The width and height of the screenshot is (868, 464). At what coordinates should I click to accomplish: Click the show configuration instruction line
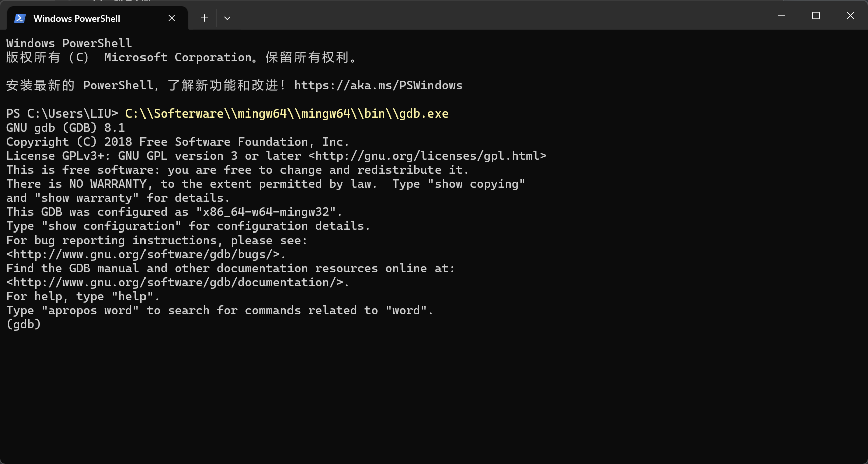point(188,226)
